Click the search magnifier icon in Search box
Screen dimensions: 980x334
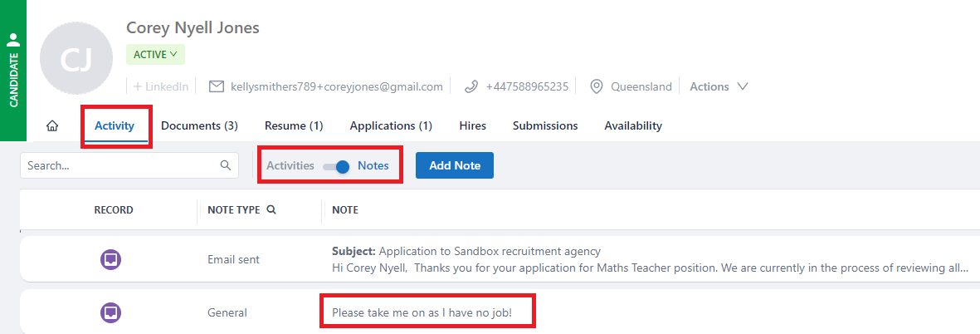226,165
